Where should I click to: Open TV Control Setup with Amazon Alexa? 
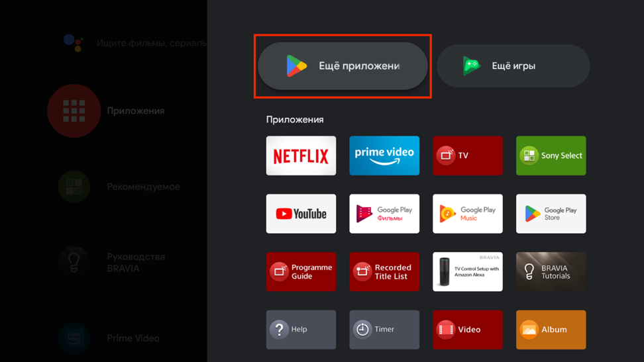[x=468, y=272]
